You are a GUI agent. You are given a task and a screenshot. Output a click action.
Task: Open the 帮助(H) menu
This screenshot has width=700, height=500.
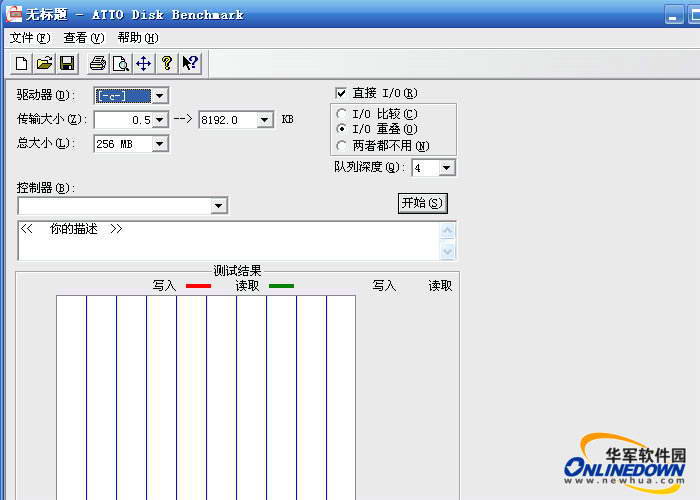[138, 38]
